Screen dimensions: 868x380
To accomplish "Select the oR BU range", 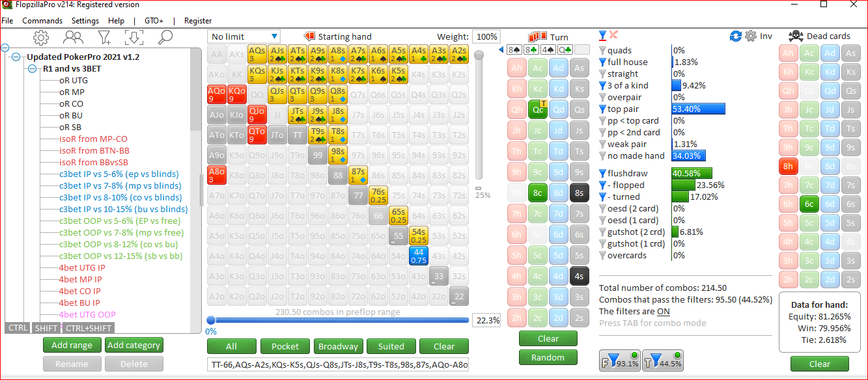I will (x=71, y=115).
